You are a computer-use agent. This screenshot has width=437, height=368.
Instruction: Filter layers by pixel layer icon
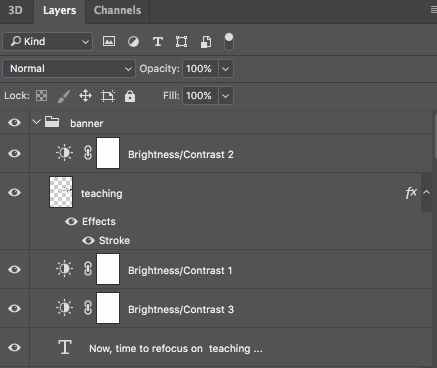pos(109,41)
